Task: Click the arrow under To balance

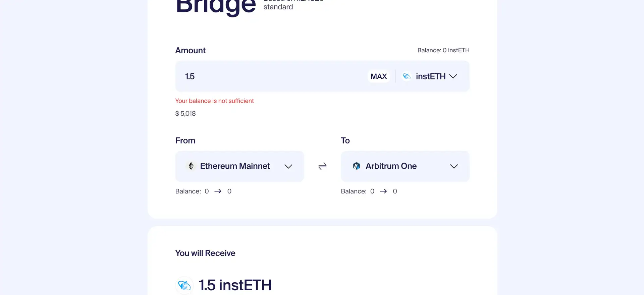Action: [383, 191]
